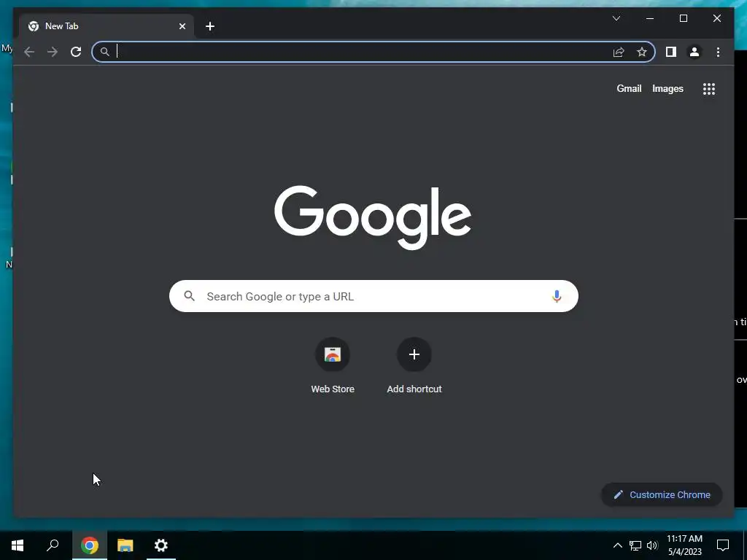Viewport: 747px width, 560px height.
Task: Click the Search Google or type a URL box
Action: (x=373, y=296)
